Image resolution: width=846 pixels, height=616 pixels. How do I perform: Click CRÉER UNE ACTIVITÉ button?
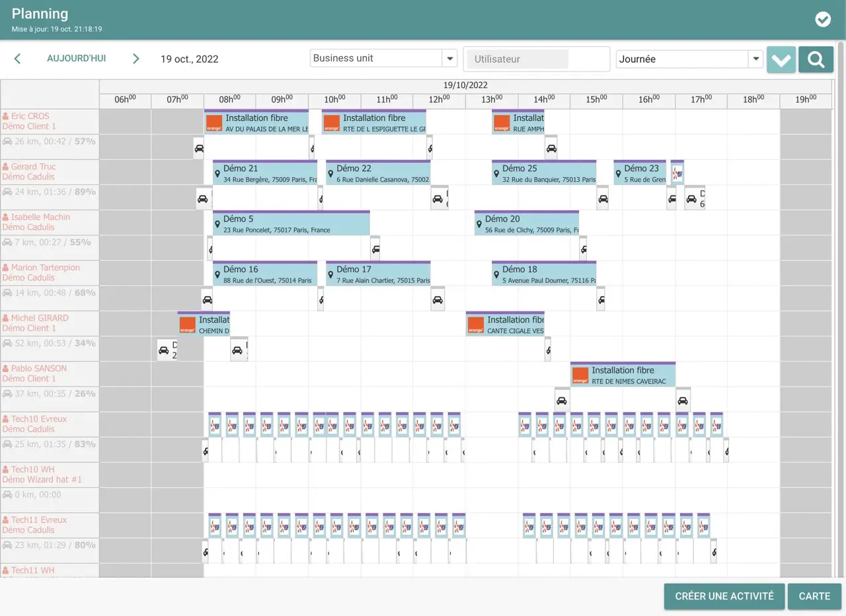(x=724, y=596)
